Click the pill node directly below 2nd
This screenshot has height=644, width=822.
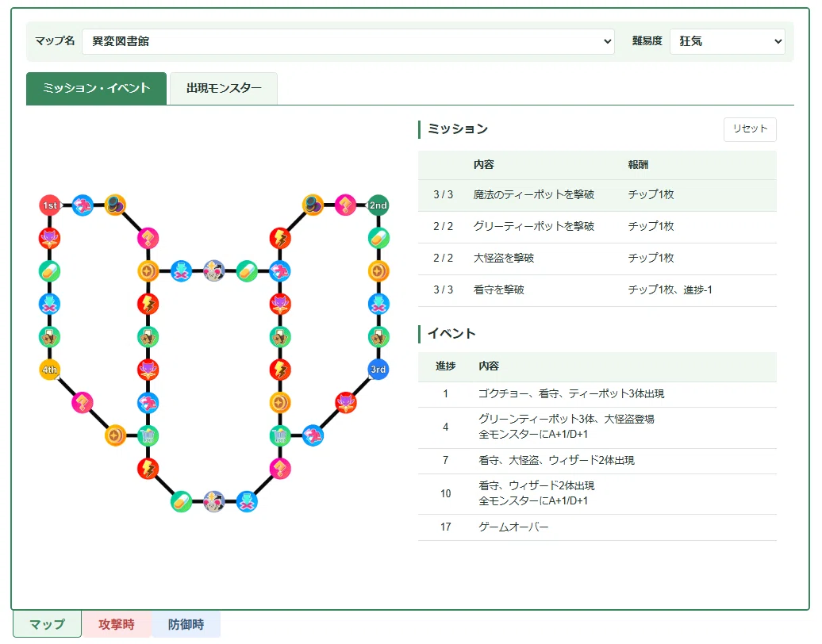click(x=378, y=239)
